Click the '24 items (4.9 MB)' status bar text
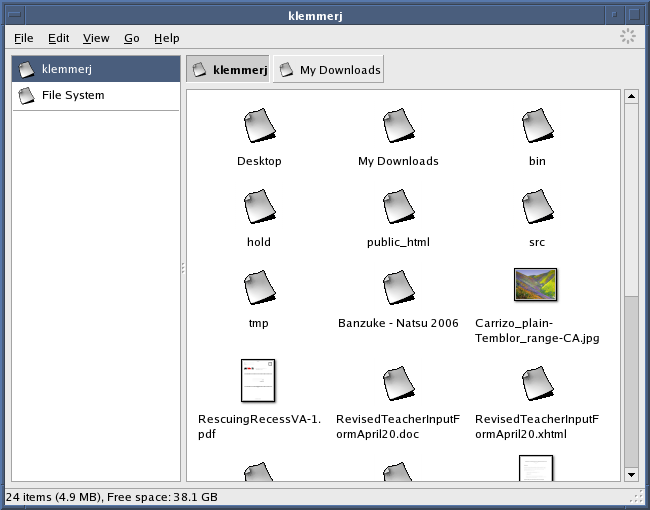 point(53,497)
